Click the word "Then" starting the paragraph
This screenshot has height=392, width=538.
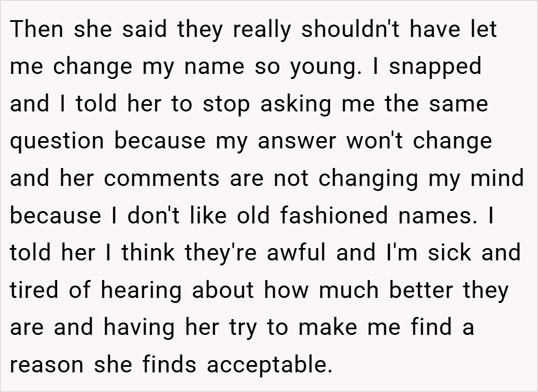coord(36,29)
